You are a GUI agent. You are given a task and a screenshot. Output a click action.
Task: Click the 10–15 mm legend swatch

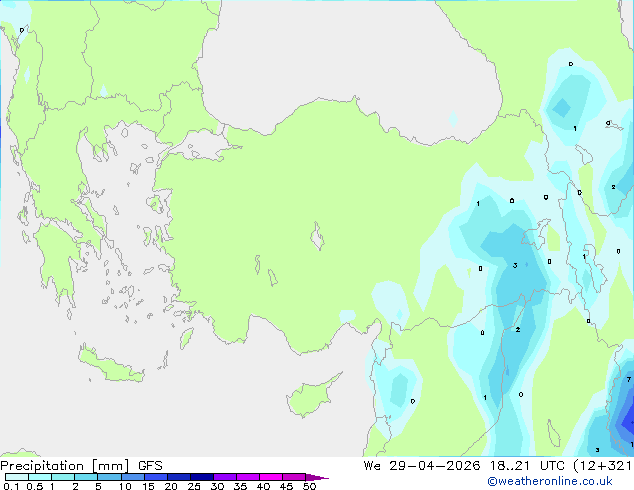[132, 477]
